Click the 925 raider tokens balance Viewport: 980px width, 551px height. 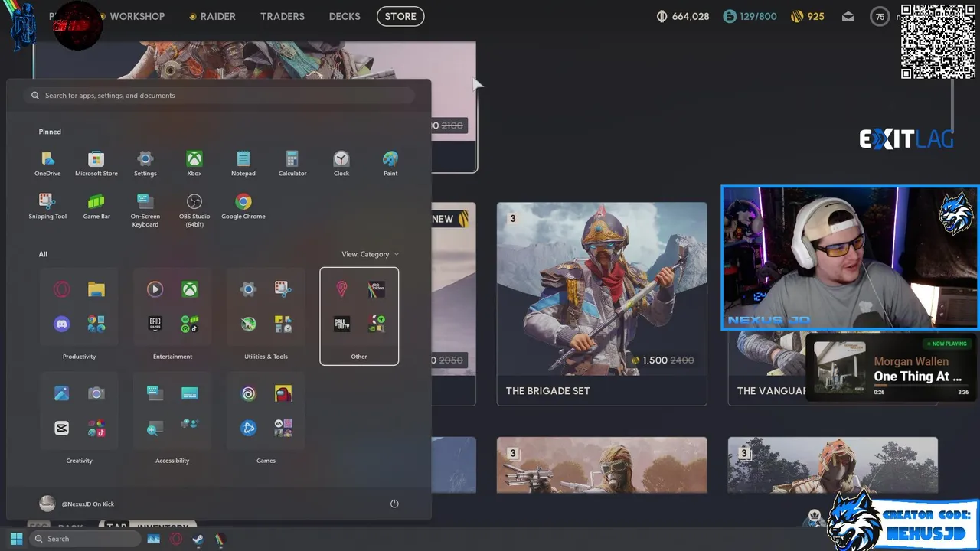(x=808, y=16)
